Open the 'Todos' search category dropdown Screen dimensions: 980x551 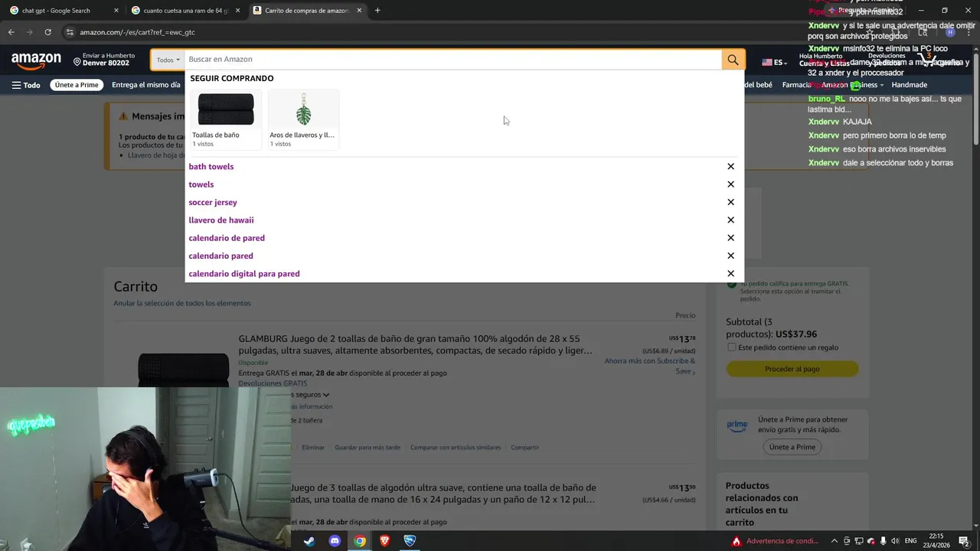click(x=168, y=60)
